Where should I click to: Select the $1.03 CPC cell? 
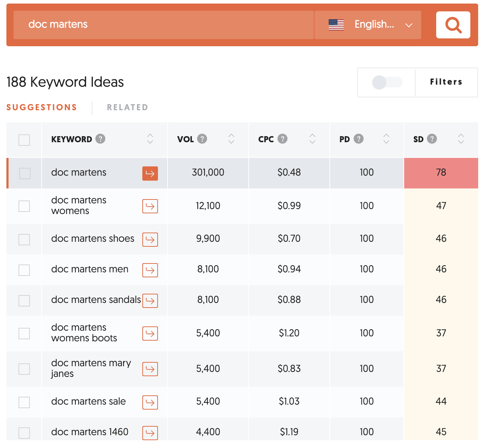(x=289, y=401)
